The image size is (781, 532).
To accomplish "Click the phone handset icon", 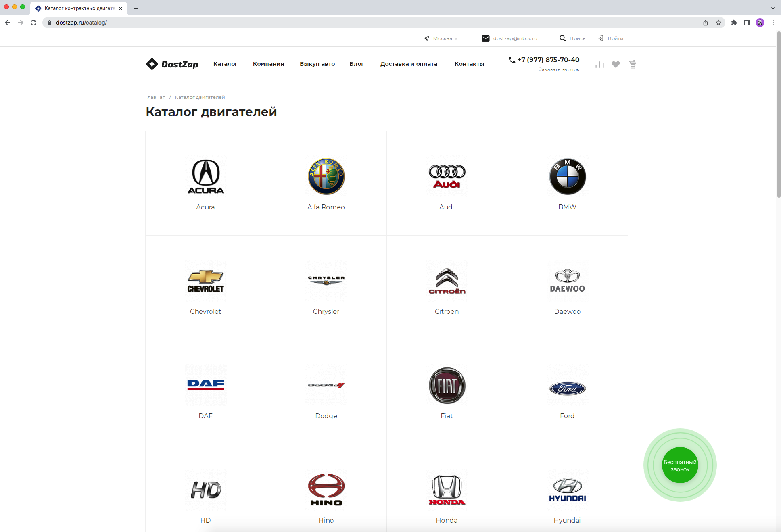I will [512, 60].
